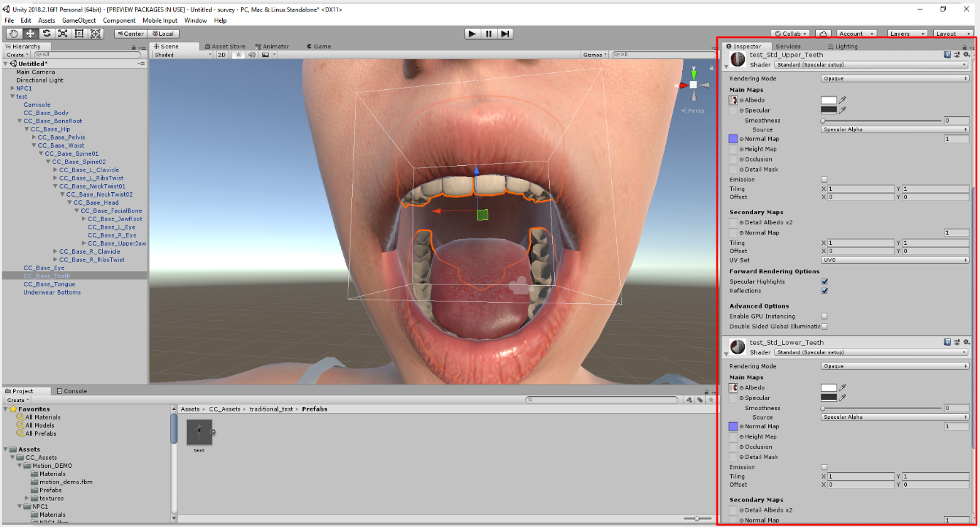This screenshot has width=980, height=527.
Task: Toggle pivot Center button
Action: (x=131, y=34)
